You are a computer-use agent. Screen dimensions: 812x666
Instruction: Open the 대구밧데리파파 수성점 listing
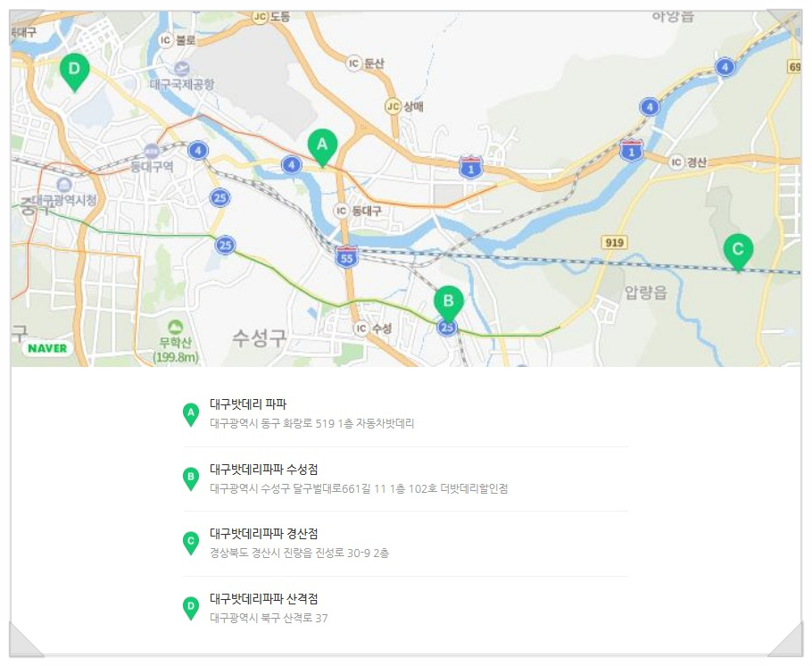263,470
